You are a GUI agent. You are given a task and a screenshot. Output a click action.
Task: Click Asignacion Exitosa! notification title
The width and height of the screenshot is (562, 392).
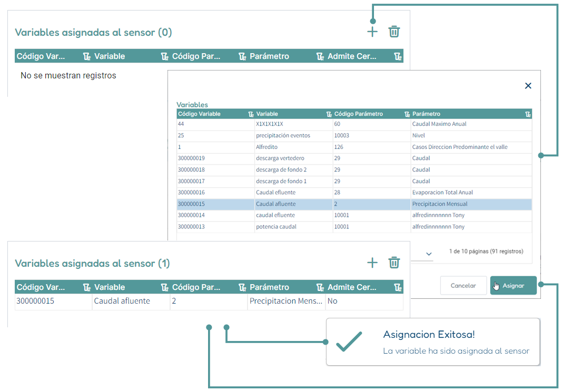(429, 334)
